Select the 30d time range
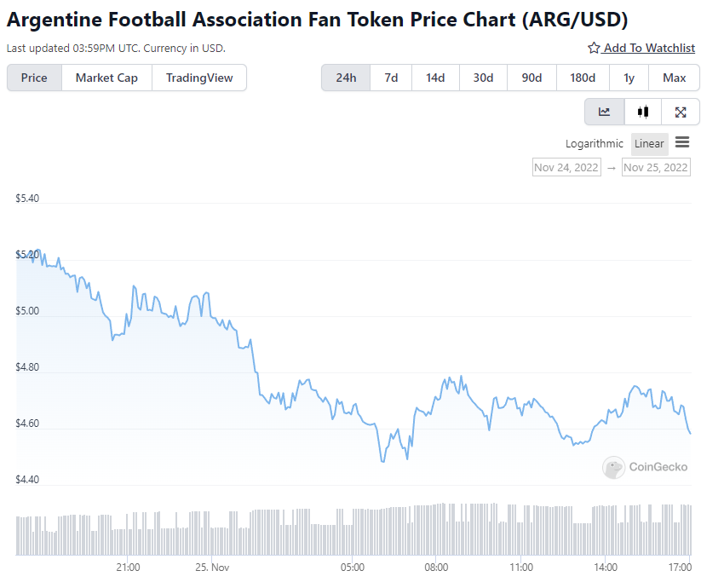The width and height of the screenshot is (701, 588). tap(483, 78)
